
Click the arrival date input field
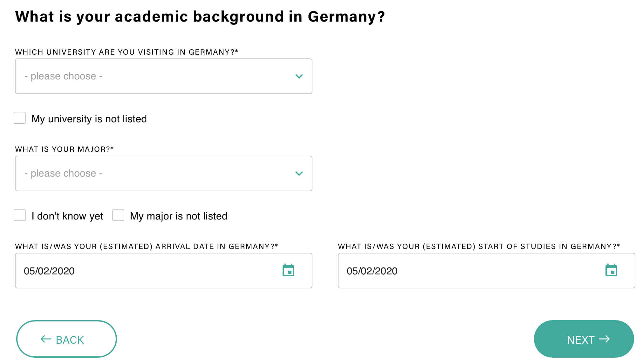(x=164, y=271)
